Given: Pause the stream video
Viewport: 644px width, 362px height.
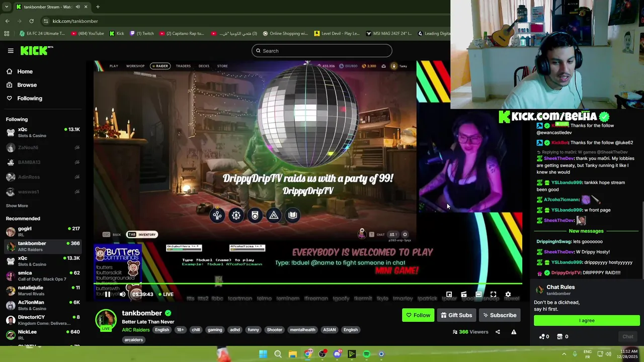Looking at the screenshot, I should (x=107, y=294).
